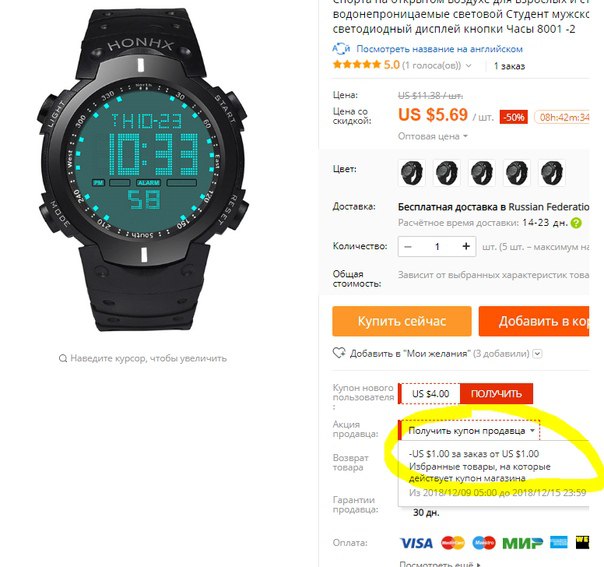The height and width of the screenshot is (567, 604).
Task: Click the green question mark delivery help icon
Action: click(576, 223)
